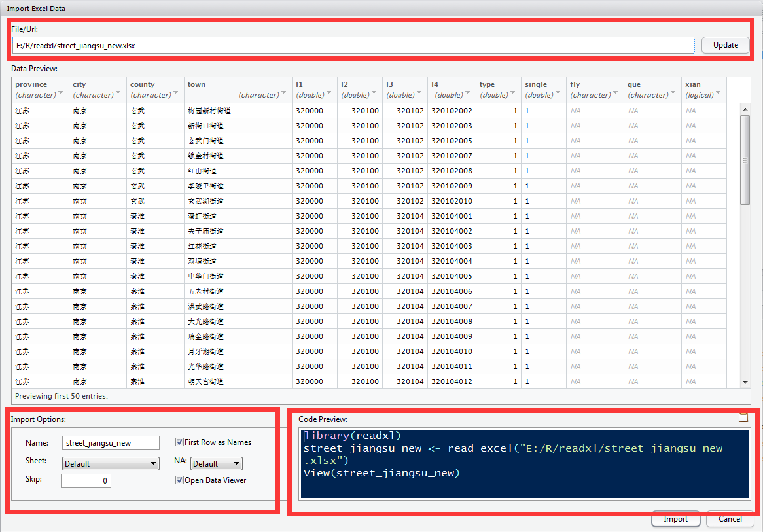Copy code preview with clipboard icon
The height and width of the screenshot is (532, 763).
pyautogui.click(x=742, y=417)
